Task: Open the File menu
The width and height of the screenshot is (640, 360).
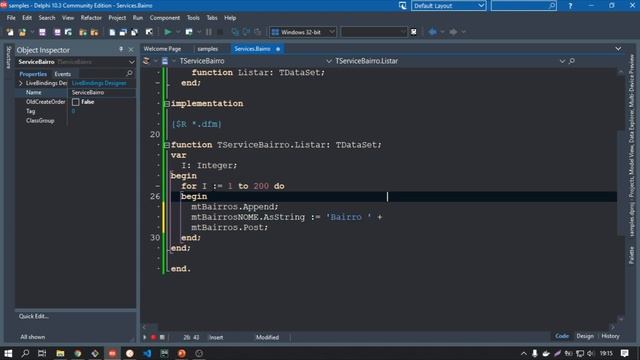Action: pos(11,18)
